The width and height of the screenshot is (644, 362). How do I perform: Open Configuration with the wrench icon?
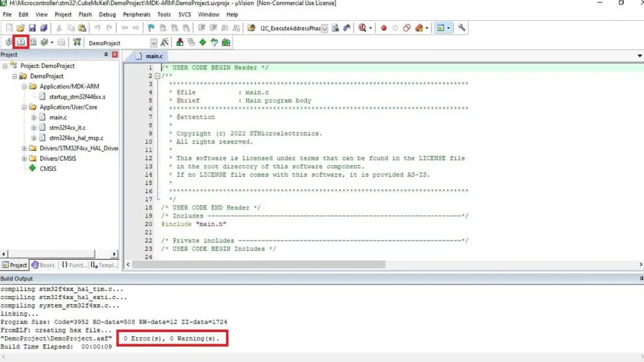[x=462, y=28]
